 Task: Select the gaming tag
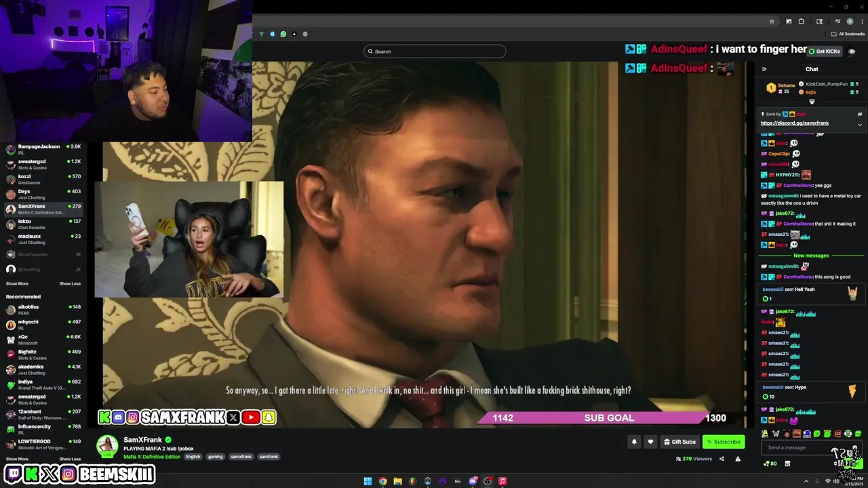pyautogui.click(x=215, y=457)
